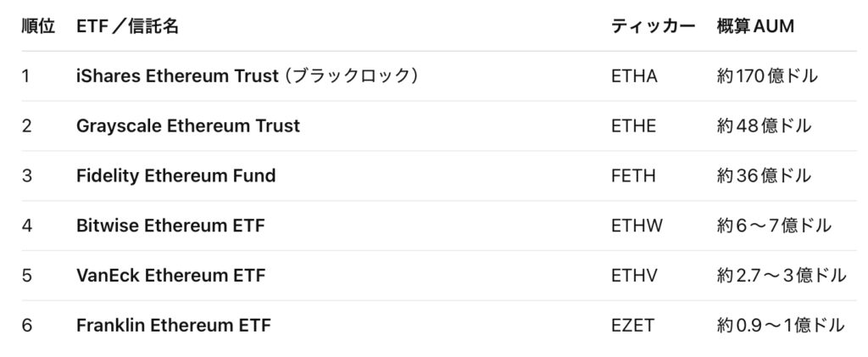Click the 概算AUM column header
The height and width of the screenshot is (357, 868).
755,27
